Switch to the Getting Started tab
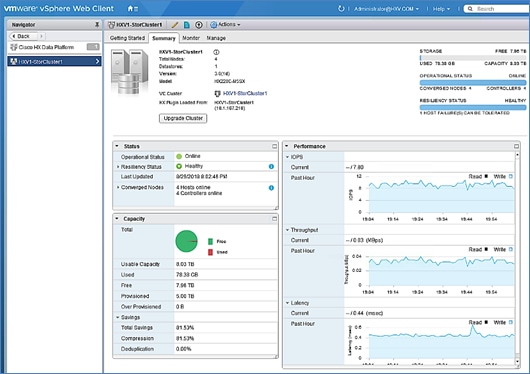 [127, 38]
